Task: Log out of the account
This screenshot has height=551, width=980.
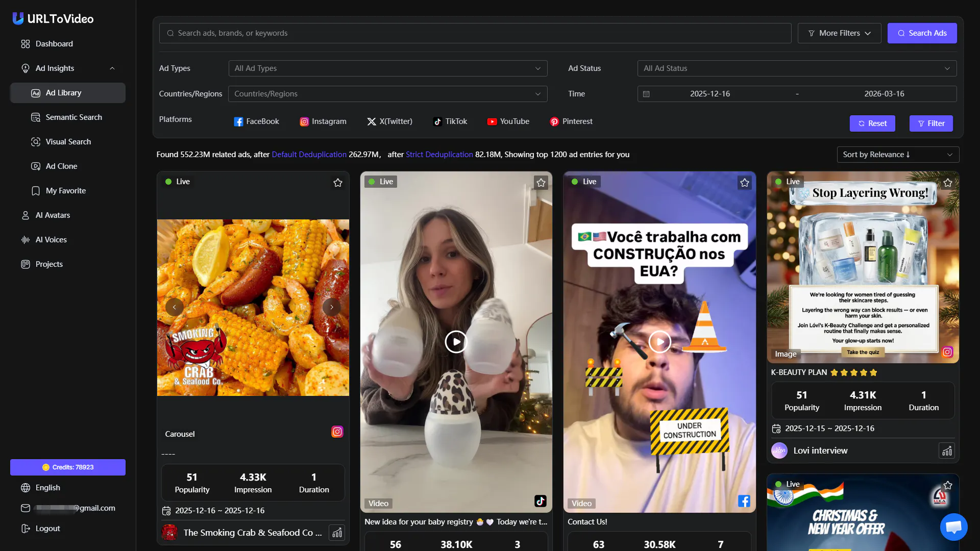Action: 47,529
